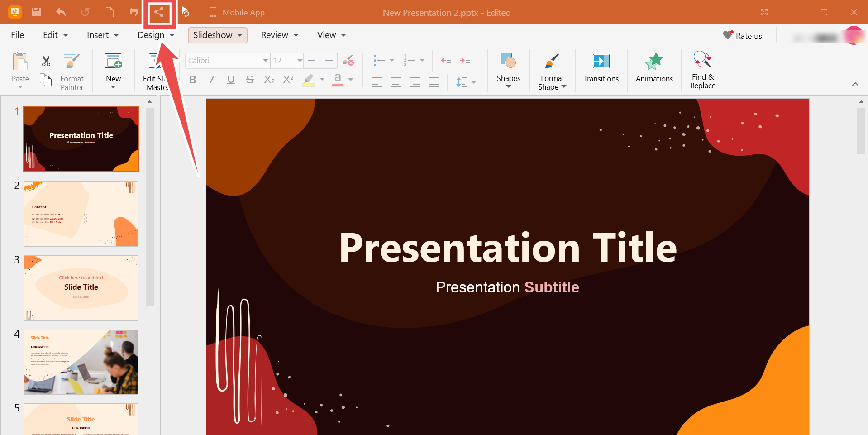Activate Format Painter
This screenshot has height=435, width=868.
tap(72, 72)
